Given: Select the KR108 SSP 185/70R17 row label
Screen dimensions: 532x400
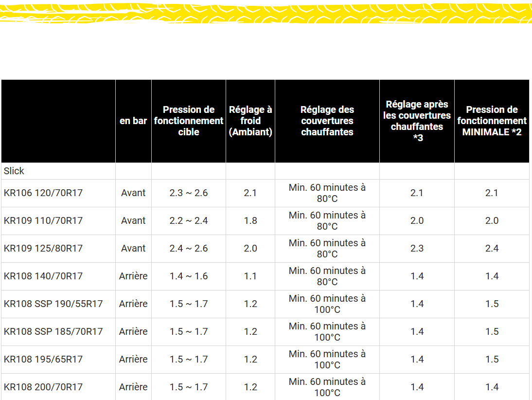Looking at the screenshot, I should (53, 331).
